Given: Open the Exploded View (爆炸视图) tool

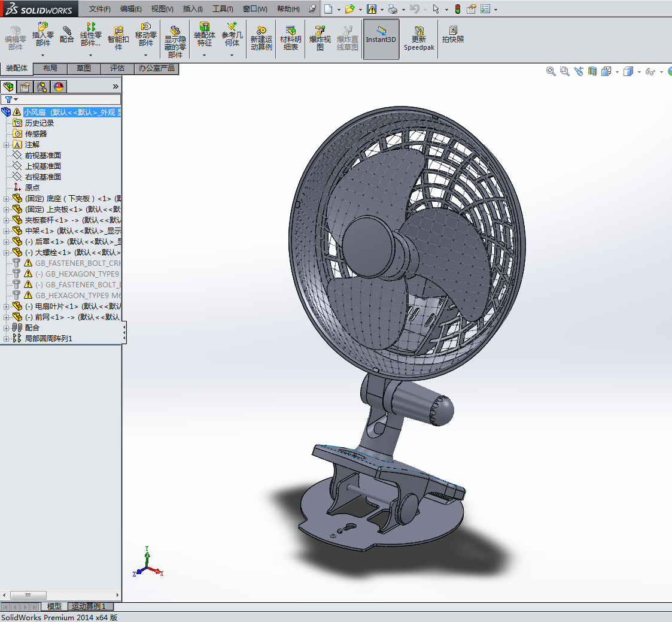Looking at the screenshot, I should (320, 38).
